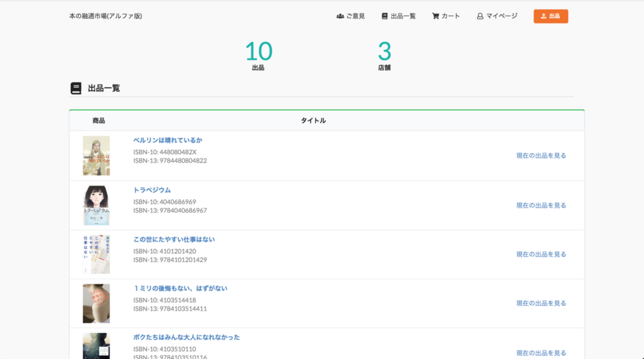
Task: Click the ベルリンは晴れているか cover thumbnail
Action: (96, 156)
